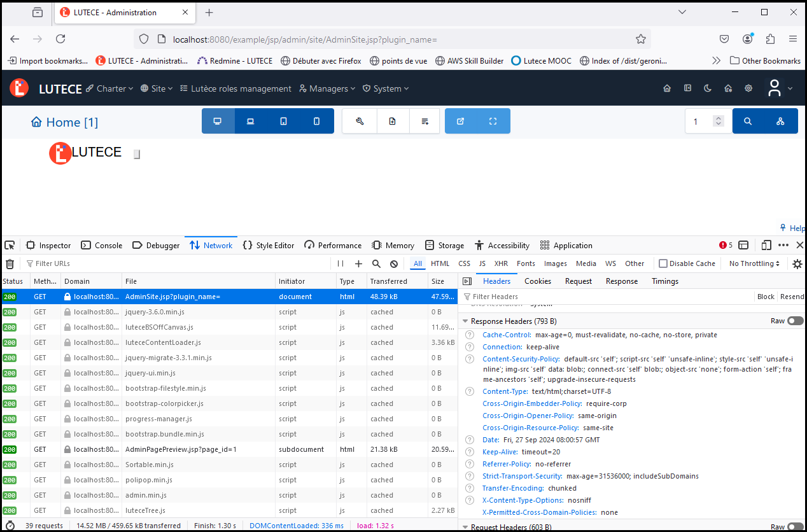Click the Home [1] page link
This screenshot has height=532, width=807.
pos(65,122)
